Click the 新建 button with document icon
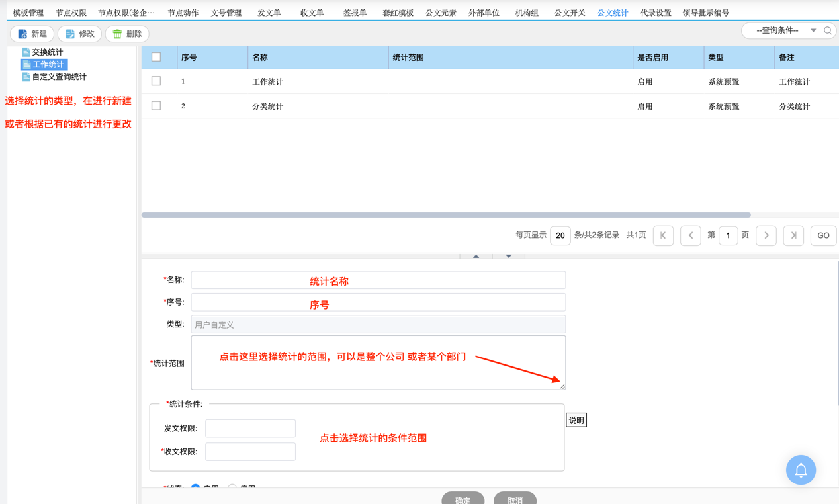This screenshot has height=504, width=839. click(x=32, y=34)
